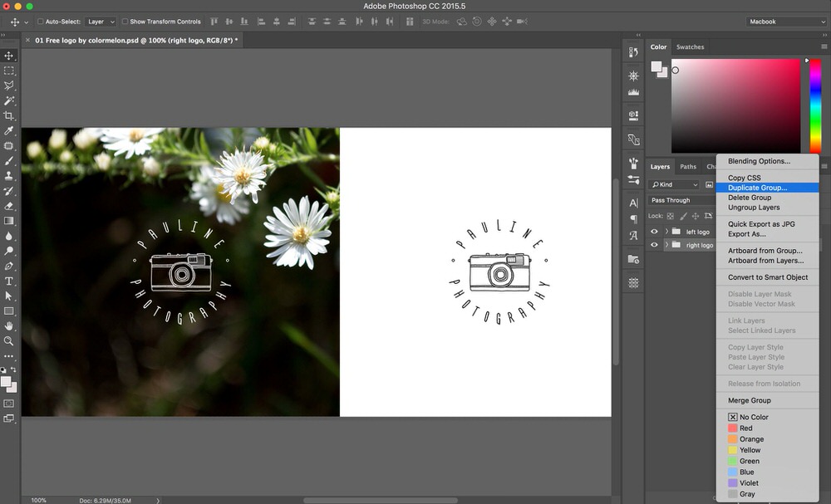Viewport: 831px width, 504px height.
Task: Choose Ungroup Layers
Action: (767, 208)
